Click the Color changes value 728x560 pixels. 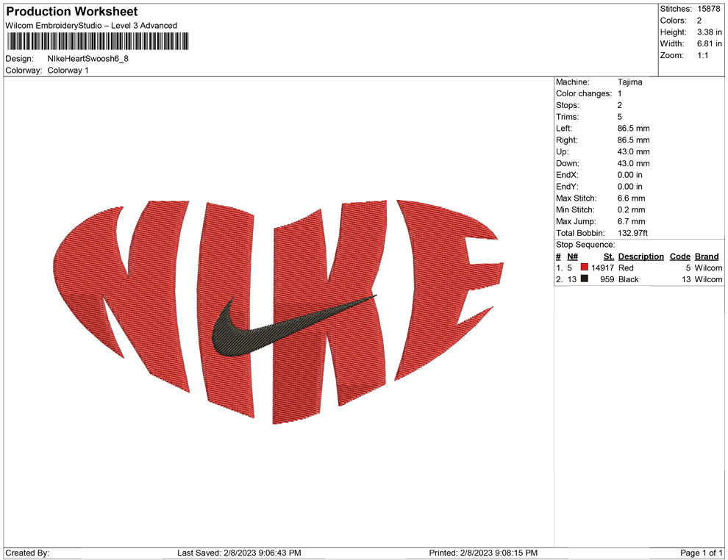(x=619, y=93)
